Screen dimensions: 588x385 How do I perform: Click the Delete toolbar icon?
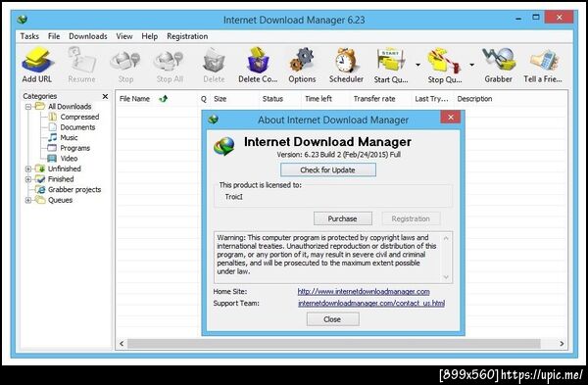[x=214, y=61]
